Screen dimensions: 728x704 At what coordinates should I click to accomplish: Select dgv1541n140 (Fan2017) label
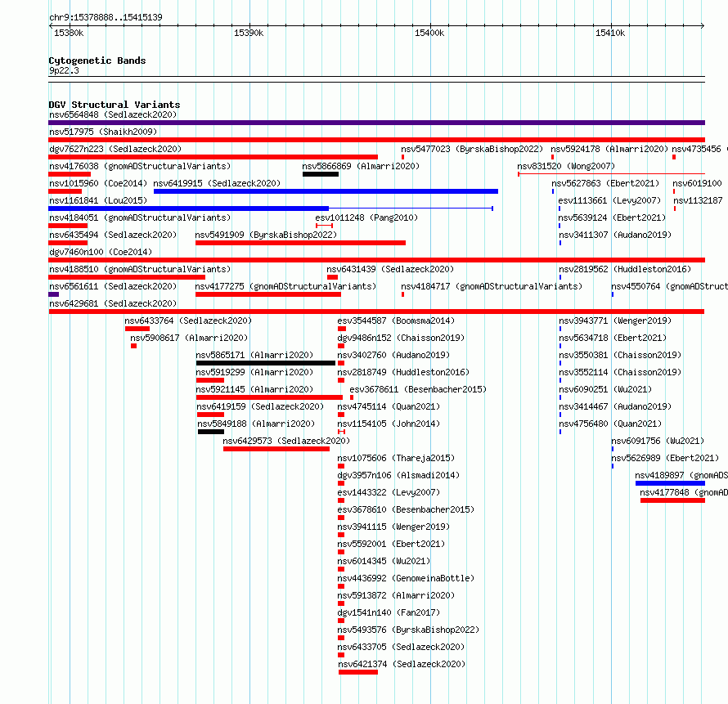[x=389, y=612]
